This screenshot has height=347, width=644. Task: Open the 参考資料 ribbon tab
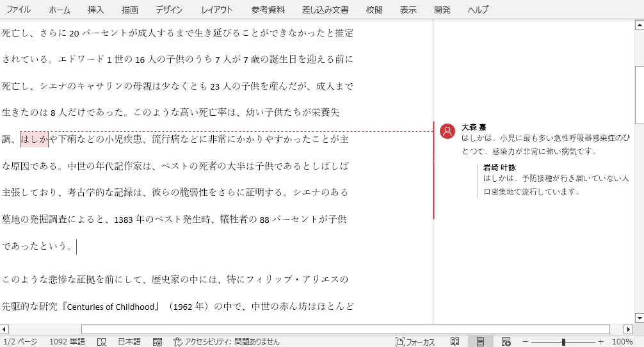click(268, 10)
